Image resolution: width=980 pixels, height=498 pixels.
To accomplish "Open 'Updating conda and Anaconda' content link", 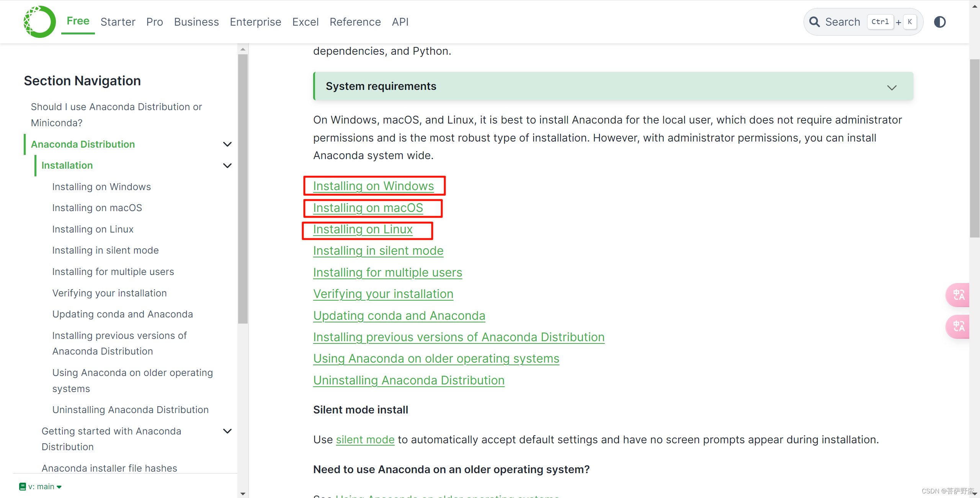I will pyautogui.click(x=399, y=316).
